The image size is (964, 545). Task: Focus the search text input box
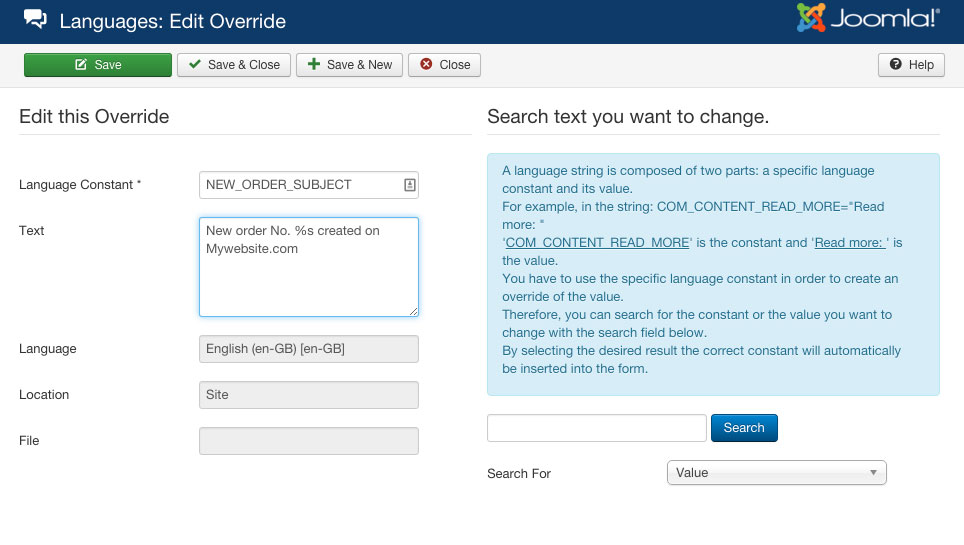[596, 428]
